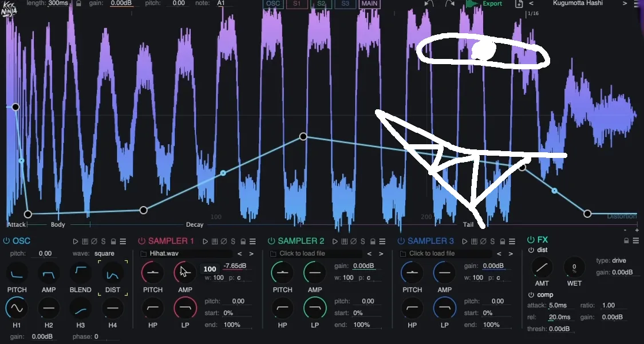The height and width of the screenshot is (344, 644).
Task: Click the FX WET knob
Action: 574,268
